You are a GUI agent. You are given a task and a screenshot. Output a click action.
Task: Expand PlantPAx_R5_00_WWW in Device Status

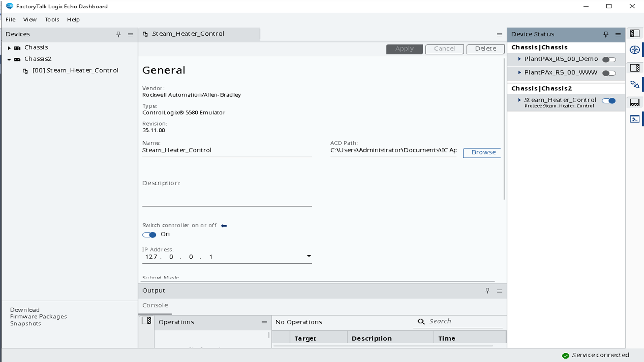(x=519, y=72)
